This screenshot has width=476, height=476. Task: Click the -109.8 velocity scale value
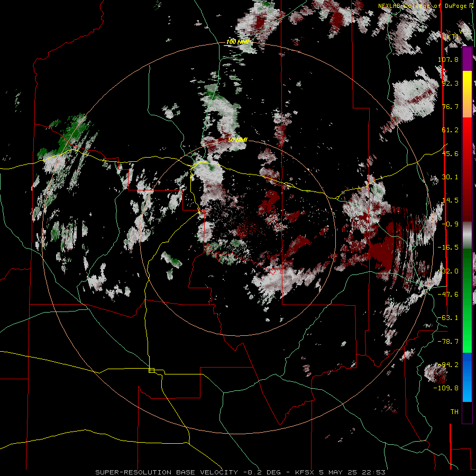coord(446,388)
